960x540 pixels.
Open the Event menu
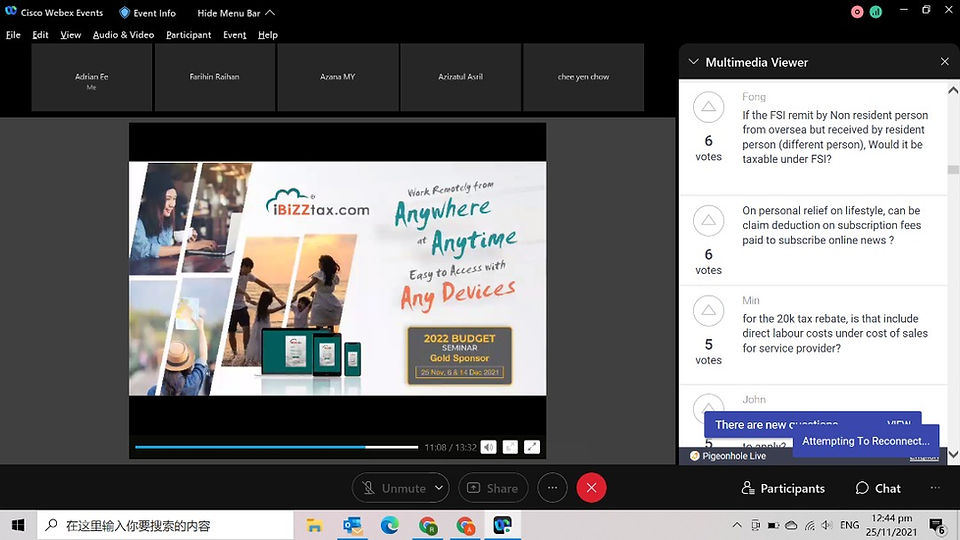coord(234,35)
